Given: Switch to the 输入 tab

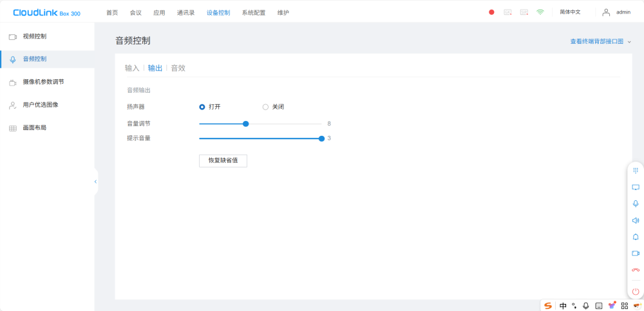Looking at the screenshot, I should 132,68.
